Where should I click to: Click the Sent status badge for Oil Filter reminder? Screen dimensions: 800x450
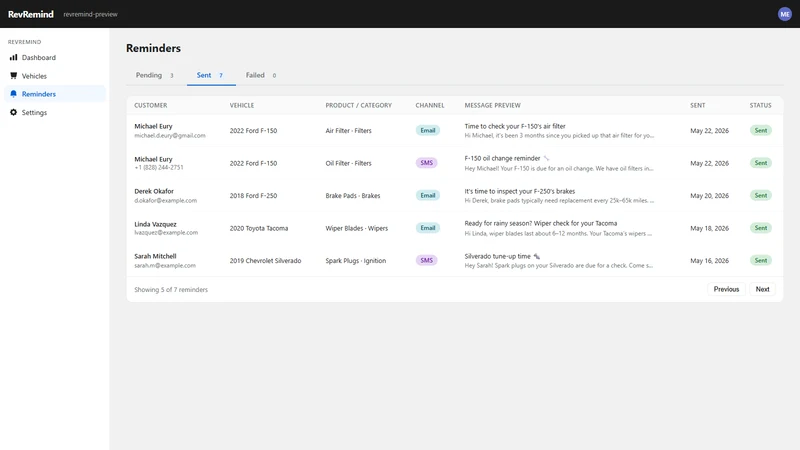pos(761,163)
